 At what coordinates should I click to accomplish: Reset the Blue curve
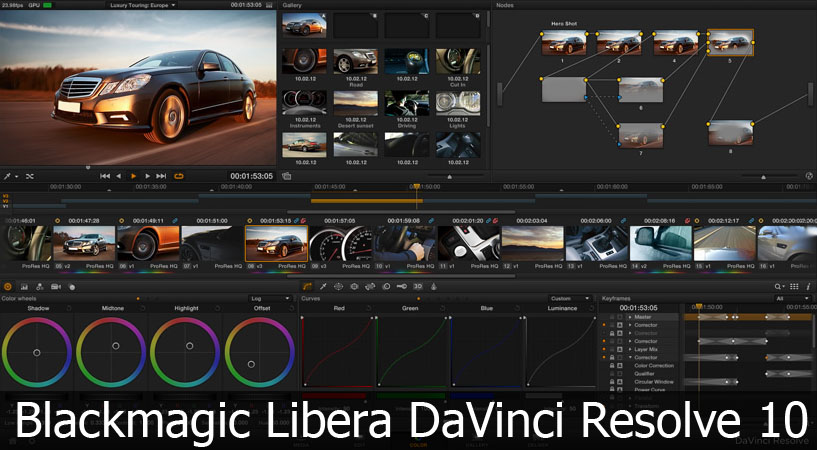[x=517, y=308]
